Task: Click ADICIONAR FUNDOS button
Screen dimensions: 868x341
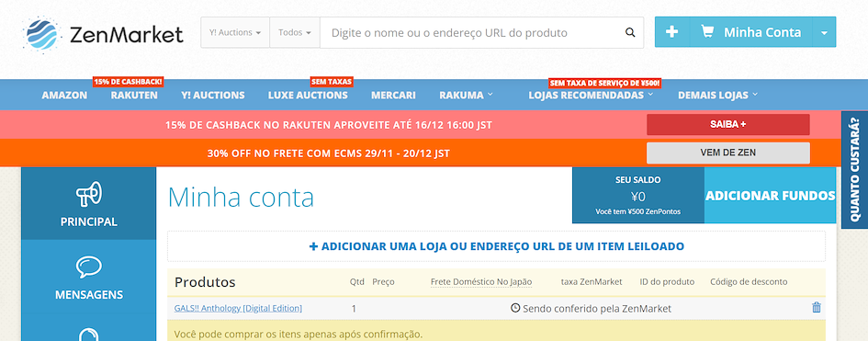Action: click(770, 196)
